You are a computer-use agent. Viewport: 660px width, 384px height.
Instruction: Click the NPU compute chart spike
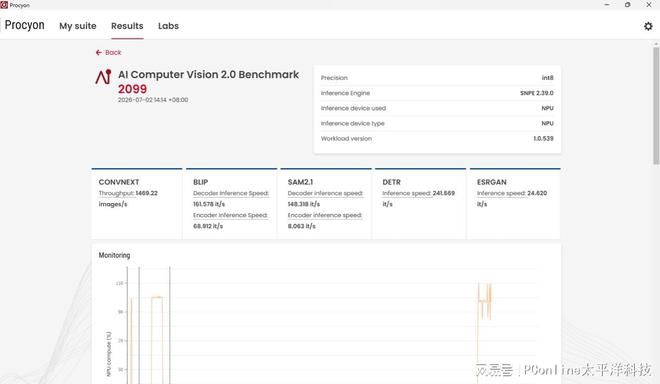(484, 301)
